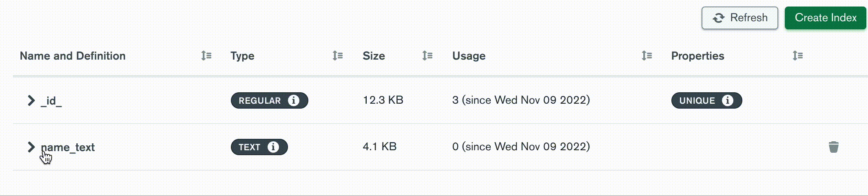Screen dimensions: 868x196
Task: Click the UNIQUE property badge
Action: coord(697,101)
